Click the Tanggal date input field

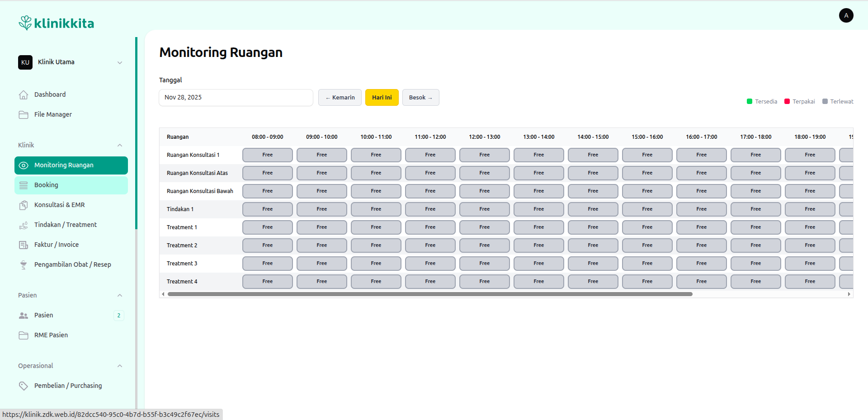tap(236, 98)
